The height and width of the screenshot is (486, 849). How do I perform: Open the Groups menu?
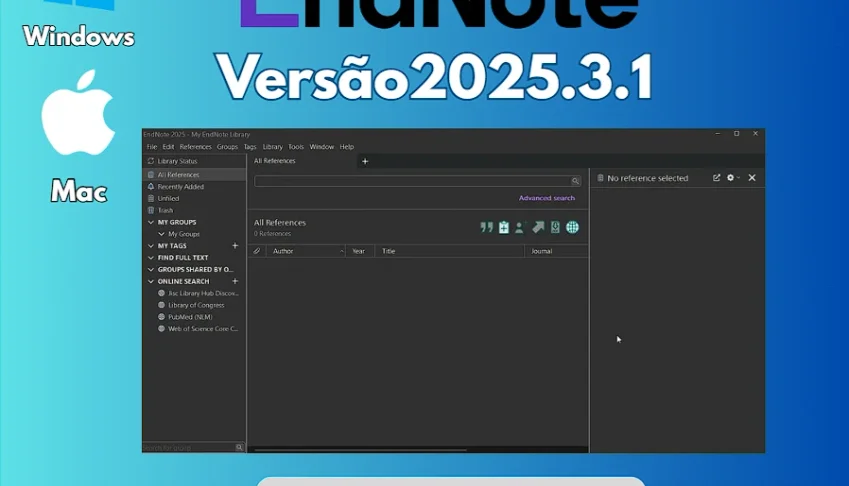point(227,147)
